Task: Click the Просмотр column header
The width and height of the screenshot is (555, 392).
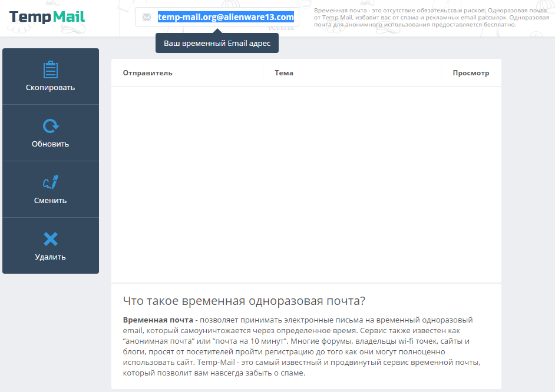Action: point(471,73)
